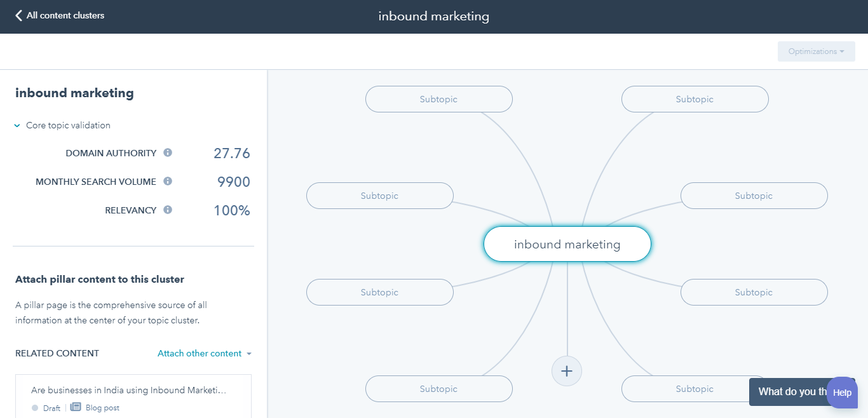
Task: Click Attach pillar content heading
Action: point(100,279)
